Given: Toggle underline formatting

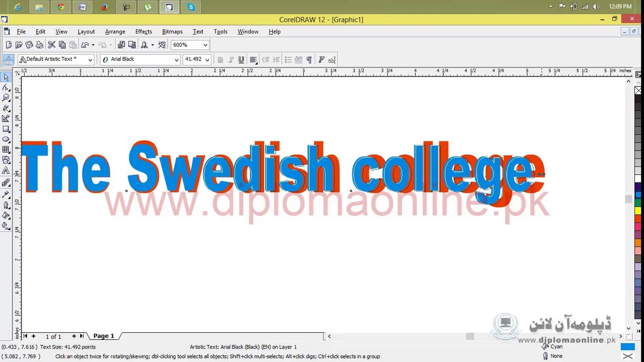Looking at the screenshot, I should [x=242, y=60].
